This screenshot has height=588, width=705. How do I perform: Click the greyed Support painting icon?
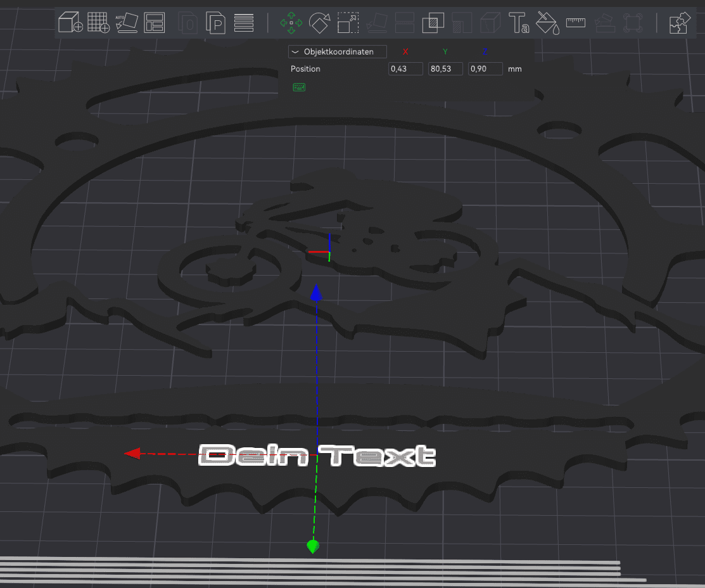pyautogui.click(x=462, y=23)
